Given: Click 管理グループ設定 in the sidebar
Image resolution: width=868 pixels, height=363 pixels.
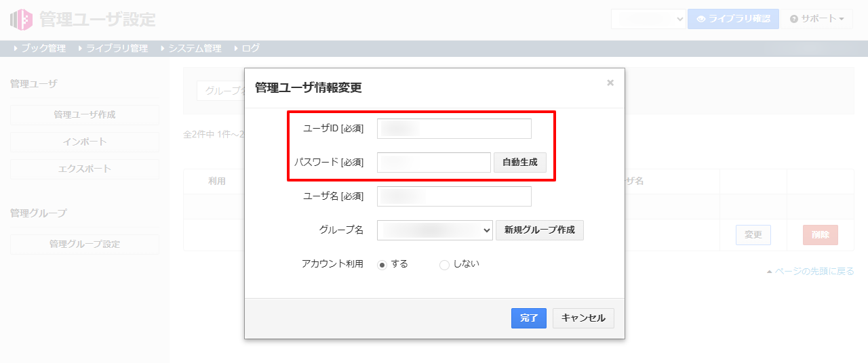Looking at the screenshot, I should 85,244.
